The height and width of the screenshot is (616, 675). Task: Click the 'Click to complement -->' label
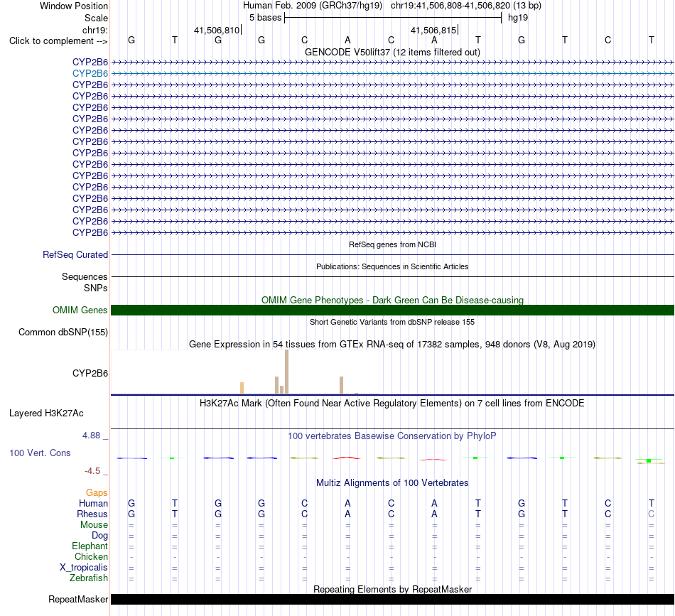[58, 41]
